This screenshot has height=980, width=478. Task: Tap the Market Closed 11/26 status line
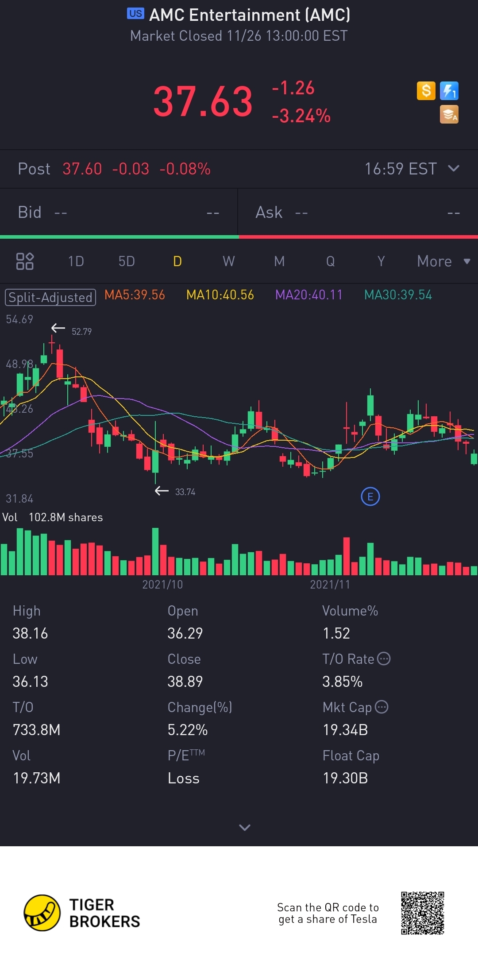click(239, 36)
